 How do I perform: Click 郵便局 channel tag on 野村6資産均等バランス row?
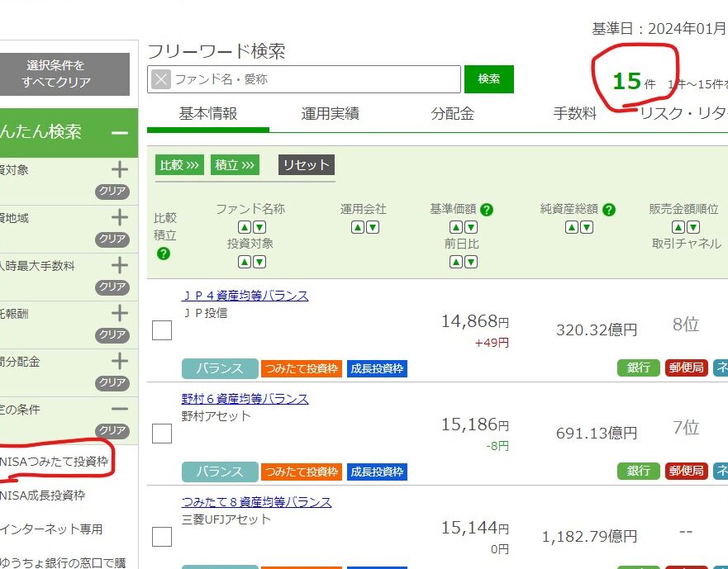(687, 471)
